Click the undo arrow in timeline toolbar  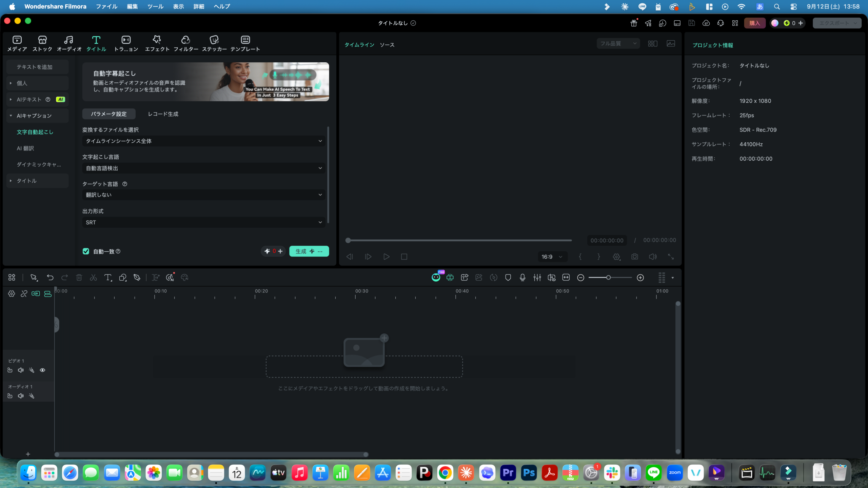[x=50, y=278]
